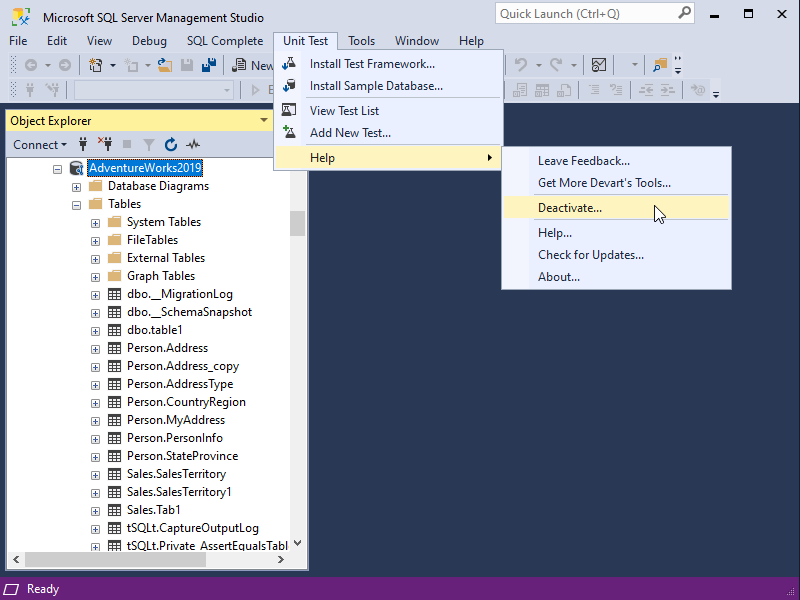800x600 pixels.
Task: Collapse the AdventureWorks2019 database node
Action: click(x=58, y=169)
